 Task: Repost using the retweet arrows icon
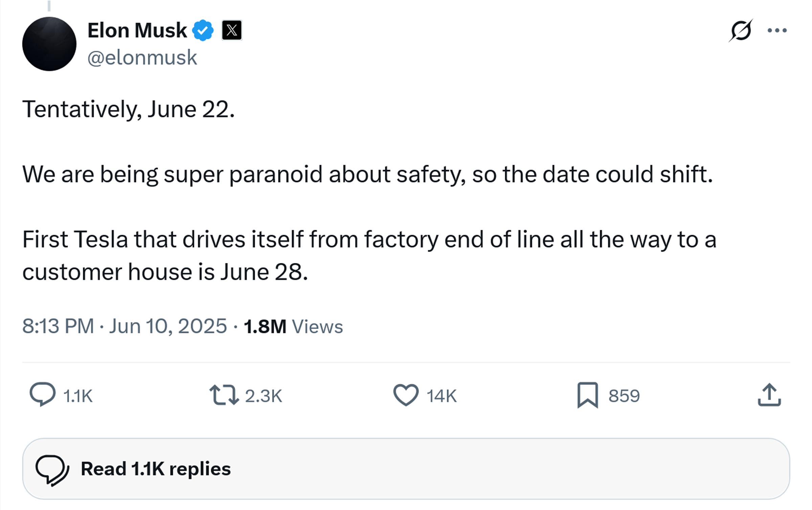(224, 395)
